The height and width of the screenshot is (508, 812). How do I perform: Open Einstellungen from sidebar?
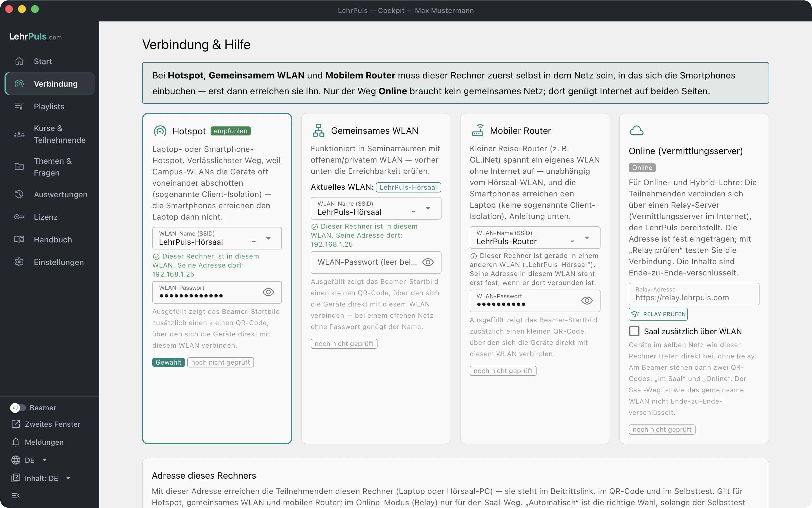point(50,262)
